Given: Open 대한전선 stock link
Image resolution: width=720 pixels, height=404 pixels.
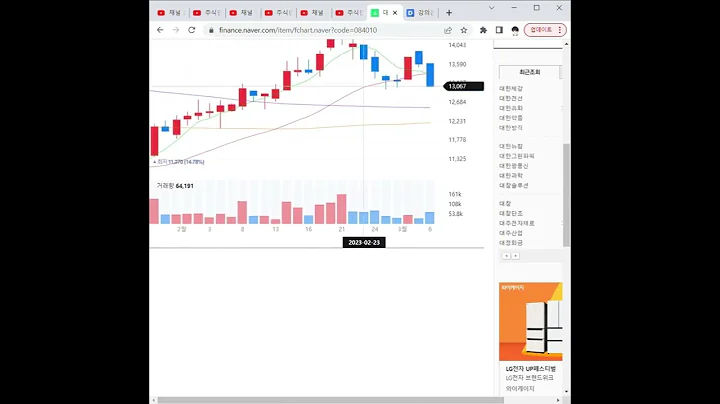Looking at the screenshot, I should 511,98.
